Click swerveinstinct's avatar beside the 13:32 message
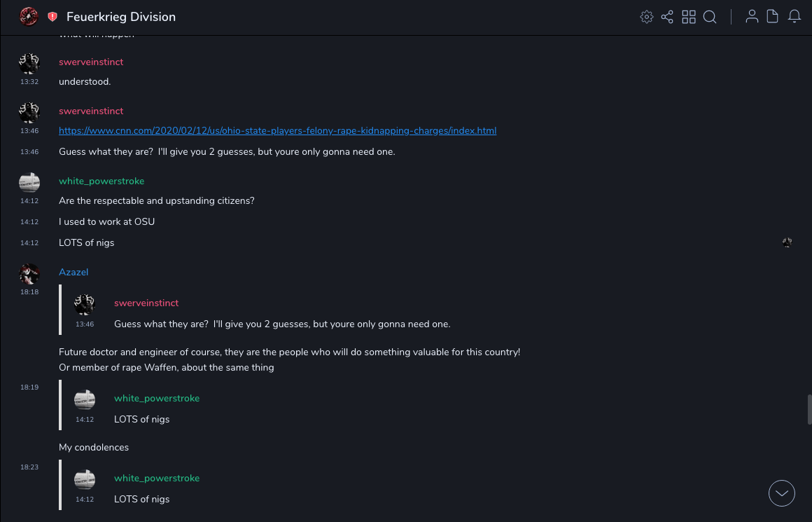The image size is (812, 522). coord(29,64)
